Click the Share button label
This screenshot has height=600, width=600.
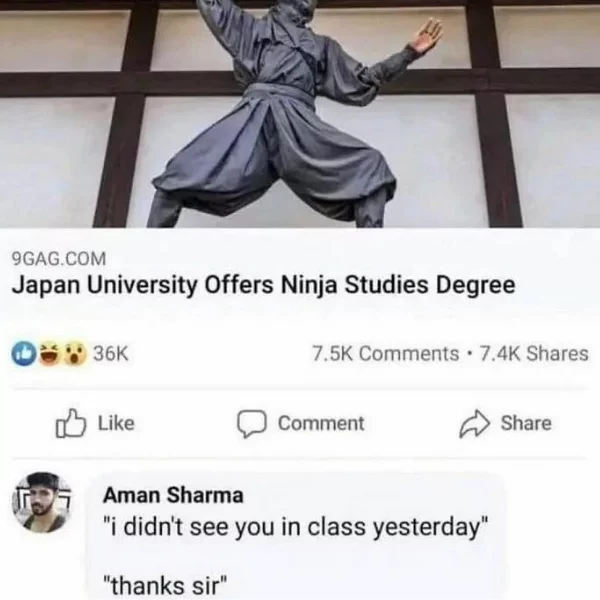coord(526,423)
